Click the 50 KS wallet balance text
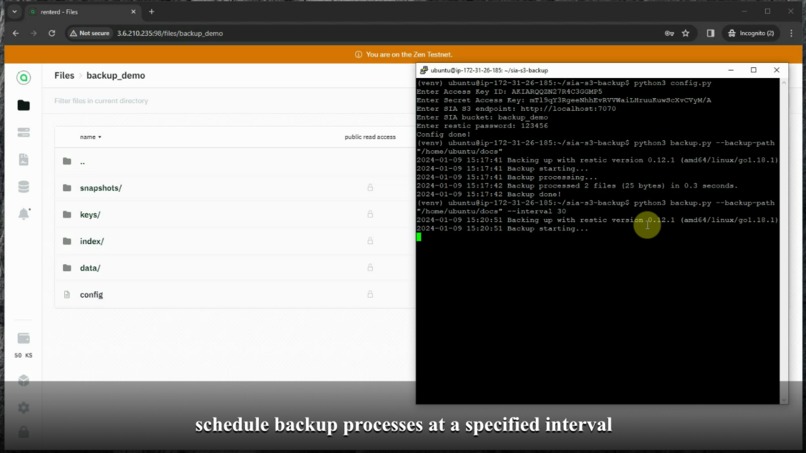Viewport: 806px width, 453px height. (24, 355)
